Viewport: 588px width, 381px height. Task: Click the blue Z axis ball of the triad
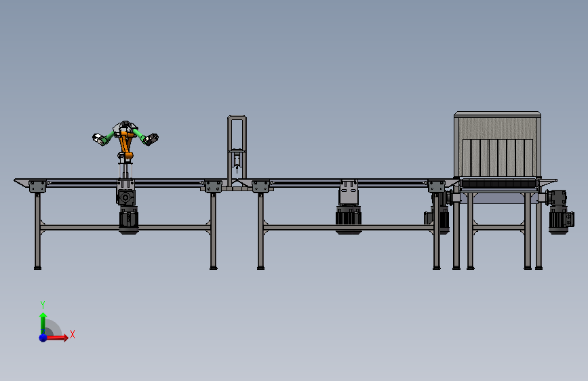click(43, 338)
